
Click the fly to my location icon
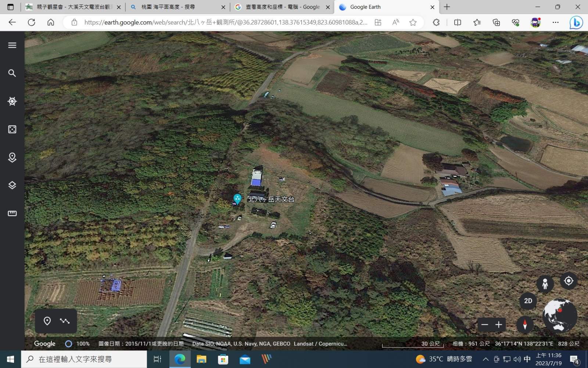[x=569, y=281]
